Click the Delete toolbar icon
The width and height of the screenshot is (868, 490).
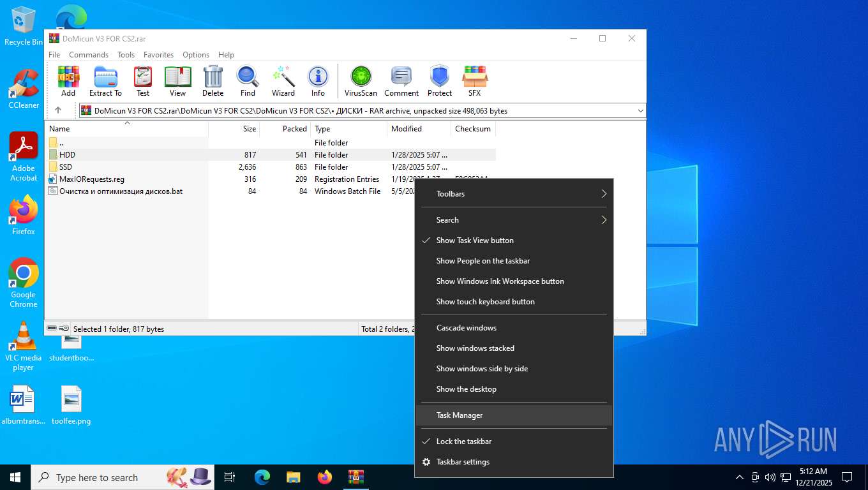213,81
